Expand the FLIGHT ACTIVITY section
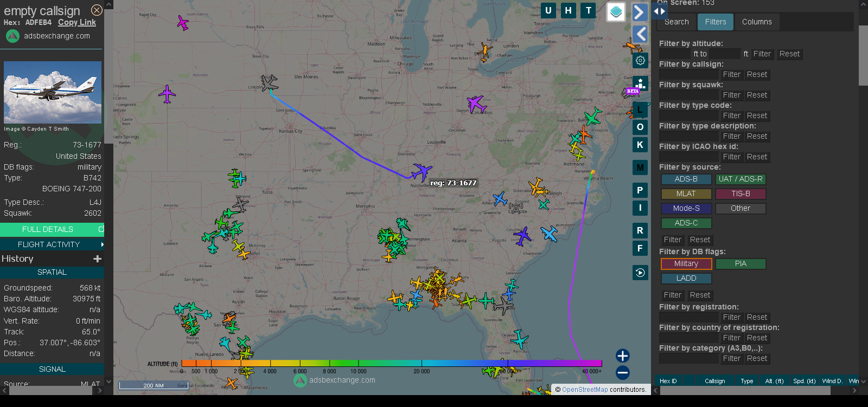868x407 pixels. [52, 244]
